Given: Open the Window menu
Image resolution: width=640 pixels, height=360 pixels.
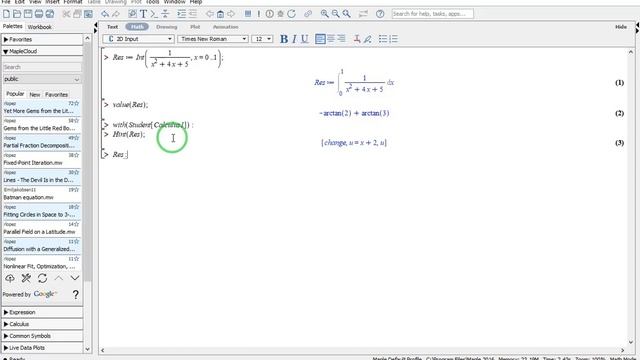Looking at the screenshot, I should (x=174, y=2).
